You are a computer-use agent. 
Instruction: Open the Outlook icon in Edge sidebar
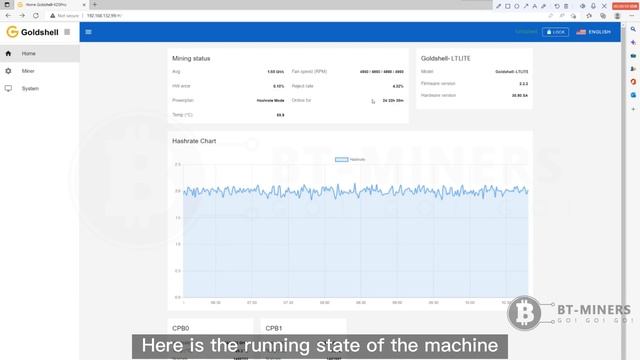pos(633,95)
